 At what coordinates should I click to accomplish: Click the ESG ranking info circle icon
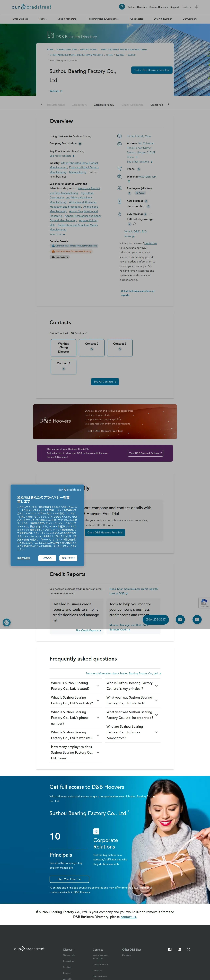(x=150, y=214)
